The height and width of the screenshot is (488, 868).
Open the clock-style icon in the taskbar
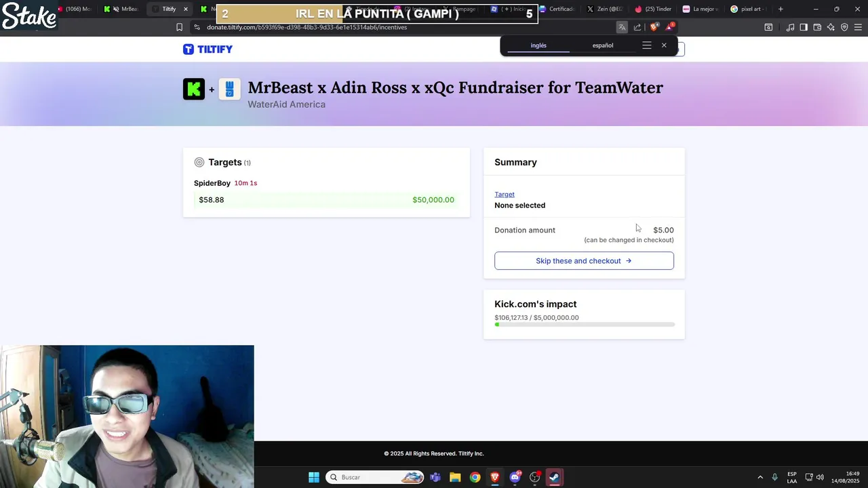[x=535, y=477]
